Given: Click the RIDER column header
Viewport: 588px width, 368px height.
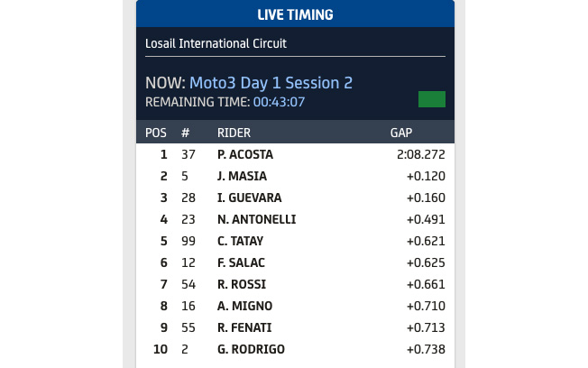Looking at the screenshot, I should [x=234, y=133].
